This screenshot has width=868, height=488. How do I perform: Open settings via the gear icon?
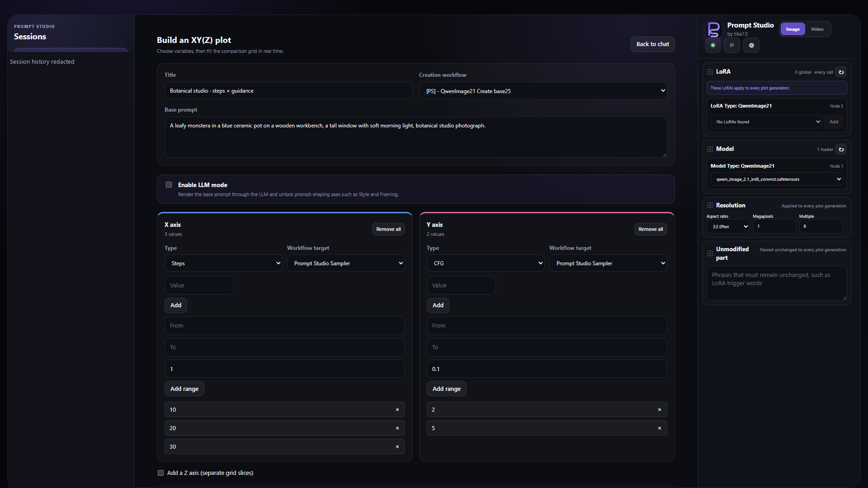[x=751, y=45]
